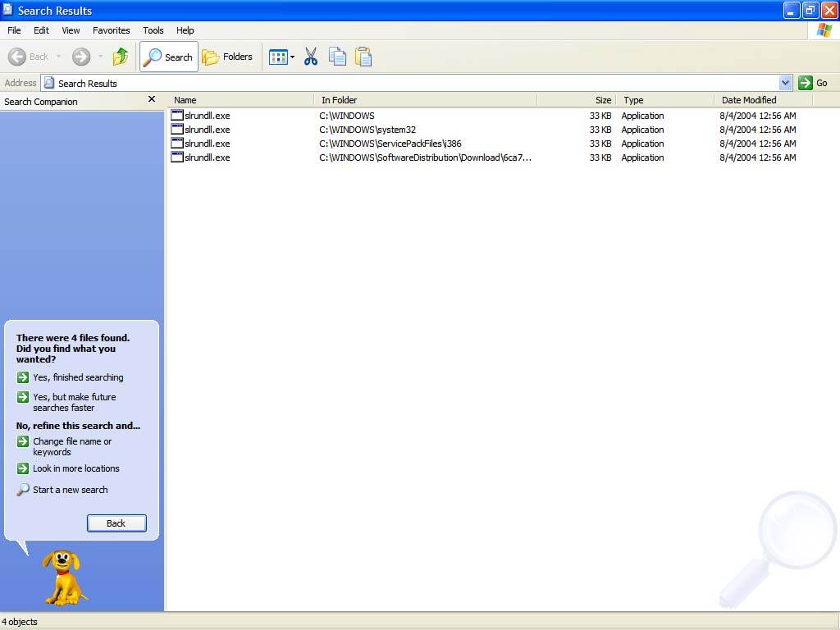Click the Paste clipboard icon
Screen dimensions: 840x630
[363, 57]
